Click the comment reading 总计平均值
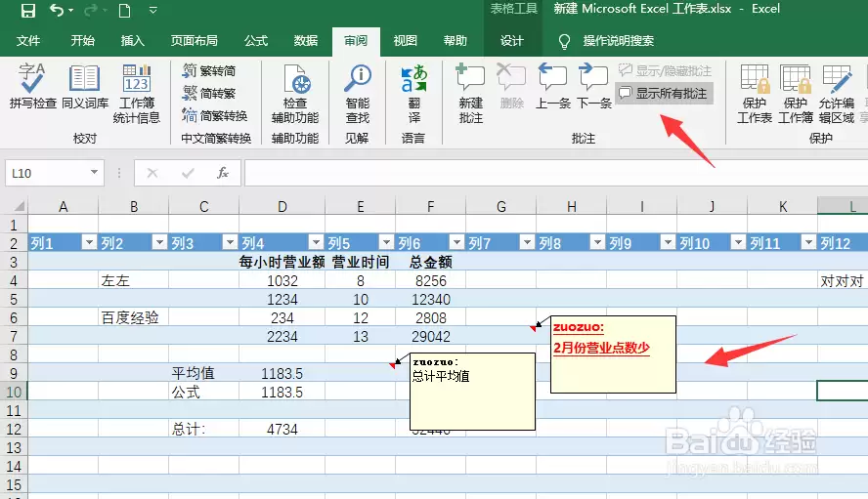This screenshot has height=499, width=868. click(x=472, y=392)
